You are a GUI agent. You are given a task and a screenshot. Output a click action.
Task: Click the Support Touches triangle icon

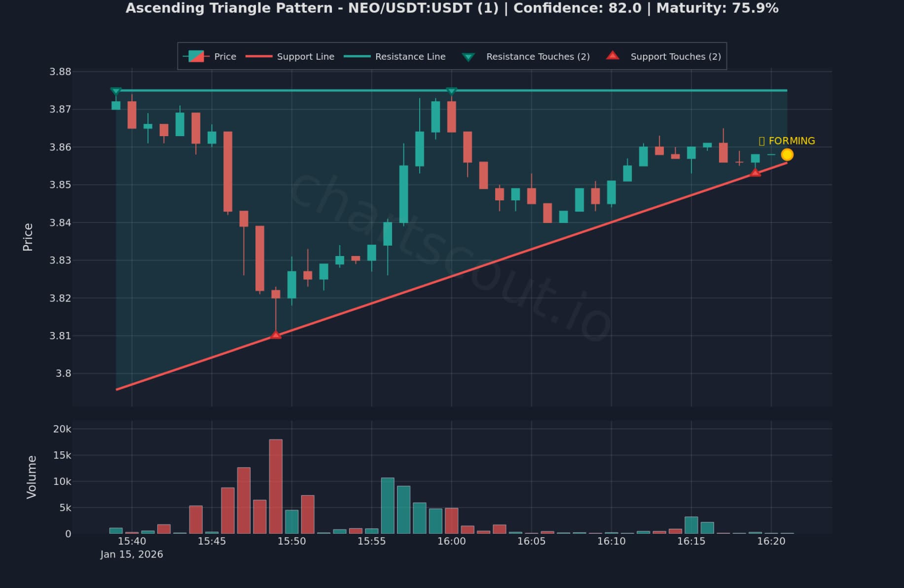(612, 56)
